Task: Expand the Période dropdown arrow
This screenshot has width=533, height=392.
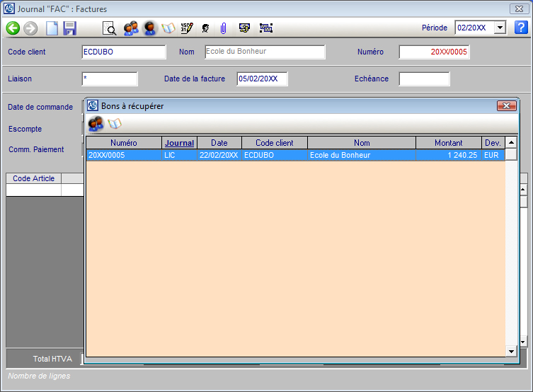Action: (500, 28)
